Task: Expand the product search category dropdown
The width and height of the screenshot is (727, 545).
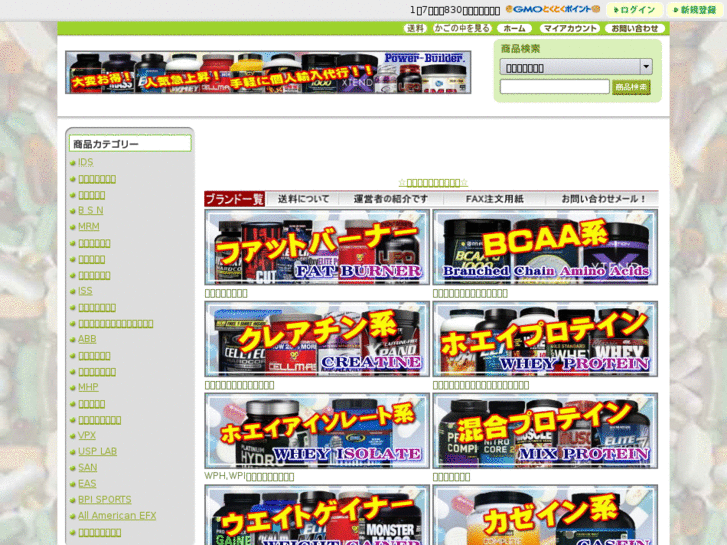Action: [x=576, y=67]
